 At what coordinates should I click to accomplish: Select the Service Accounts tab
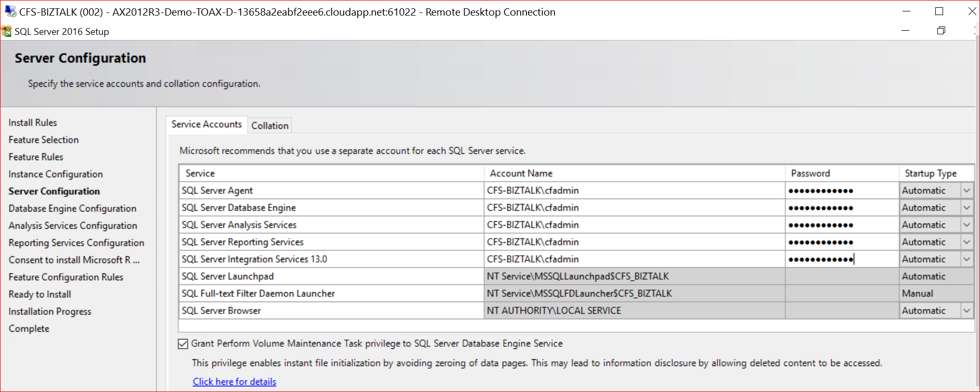[207, 125]
